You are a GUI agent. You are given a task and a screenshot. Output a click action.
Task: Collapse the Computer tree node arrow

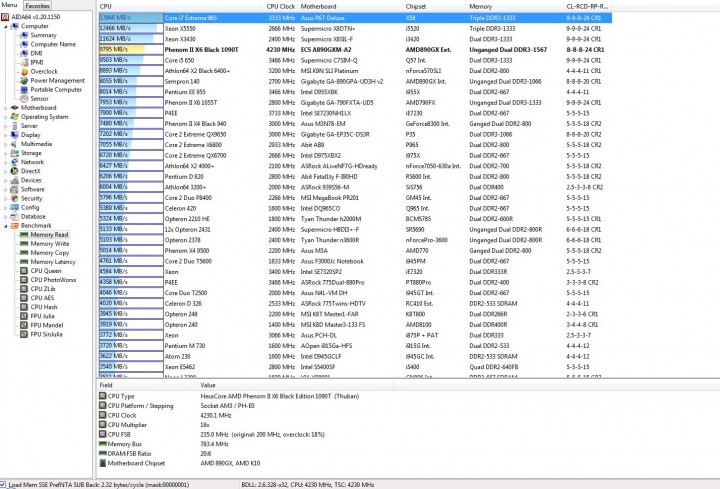[6, 27]
